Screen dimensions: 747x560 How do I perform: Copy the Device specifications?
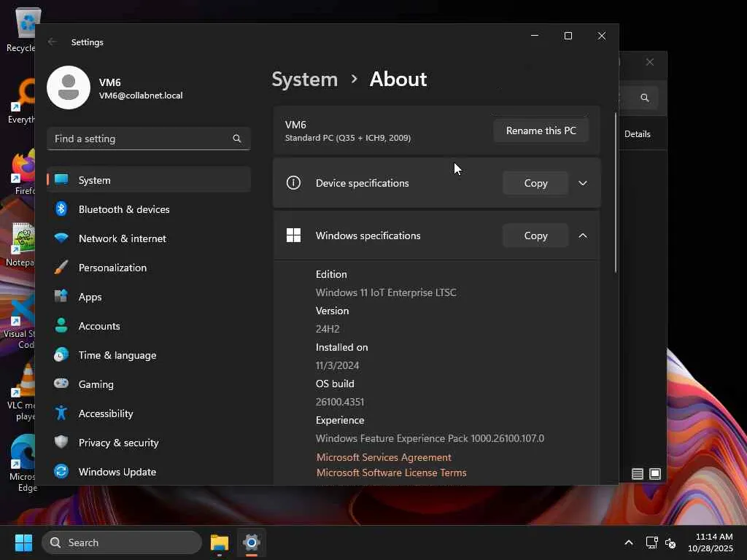click(535, 183)
